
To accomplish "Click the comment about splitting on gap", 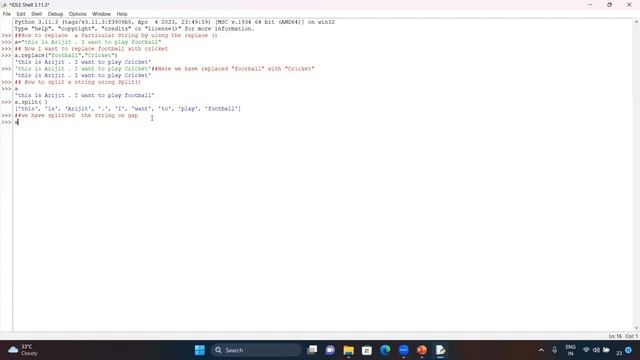I will point(76,116).
